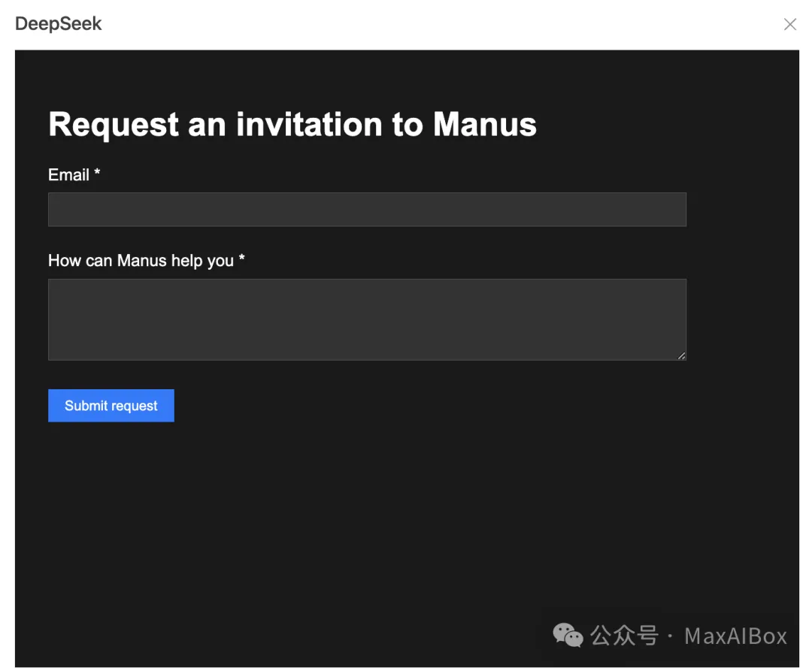The height and width of the screenshot is (668, 812).
Task: Click the word "Manus" in the heading
Action: (x=485, y=125)
